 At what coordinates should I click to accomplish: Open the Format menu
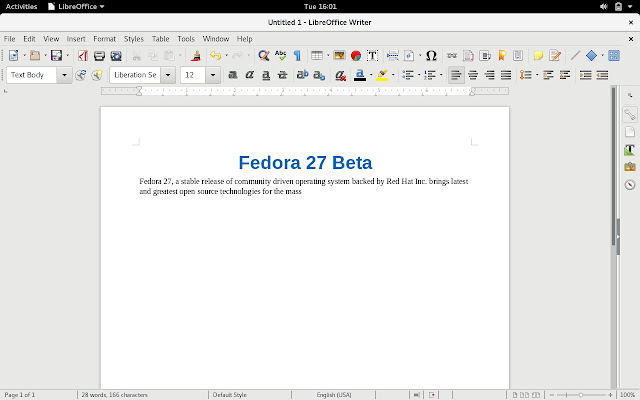pyautogui.click(x=104, y=39)
